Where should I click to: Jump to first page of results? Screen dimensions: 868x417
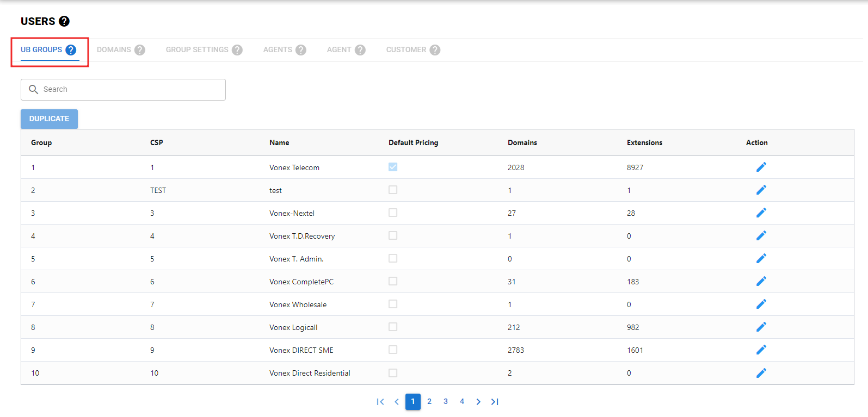(380, 402)
